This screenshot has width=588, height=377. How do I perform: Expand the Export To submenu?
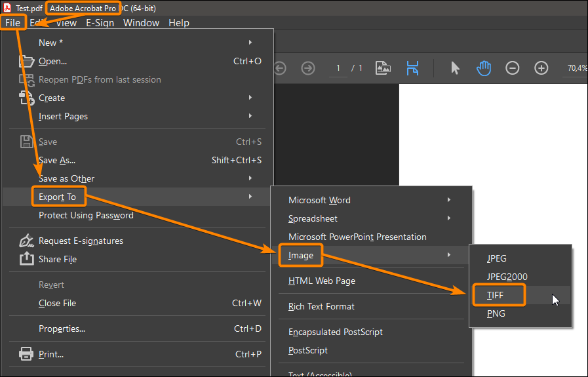(x=137, y=197)
